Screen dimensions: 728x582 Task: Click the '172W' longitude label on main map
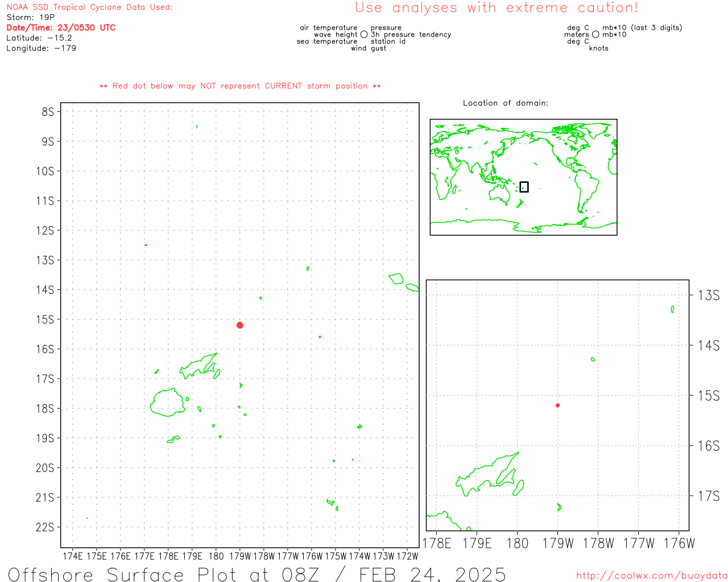pyautogui.click(x=407, y=556)
